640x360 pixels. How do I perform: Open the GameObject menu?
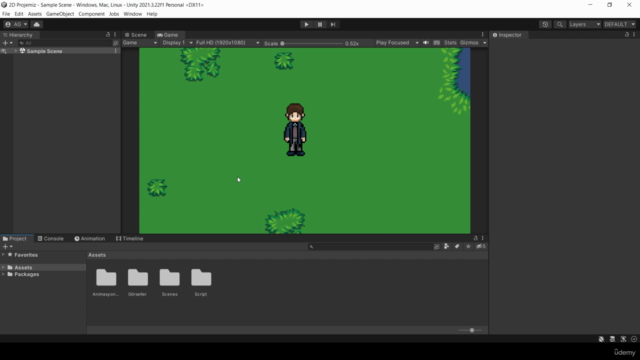(60, 14)
